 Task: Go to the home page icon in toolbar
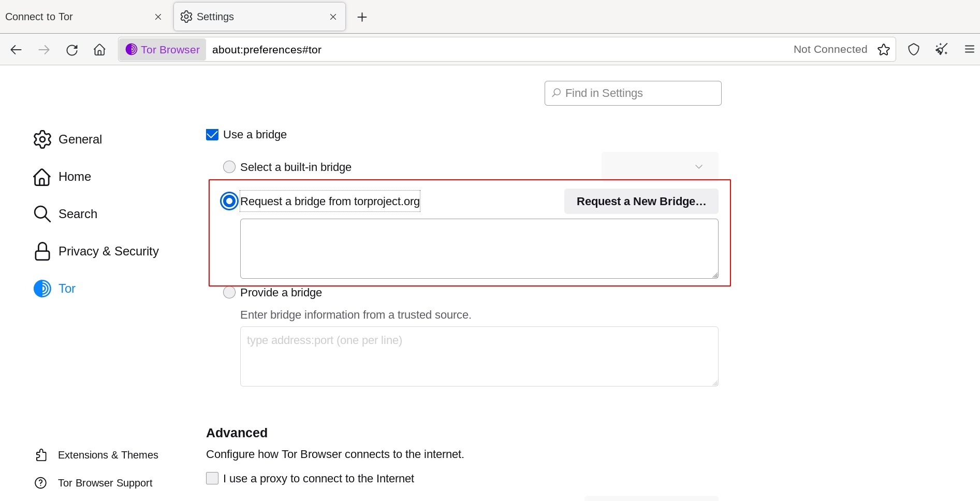99,50
